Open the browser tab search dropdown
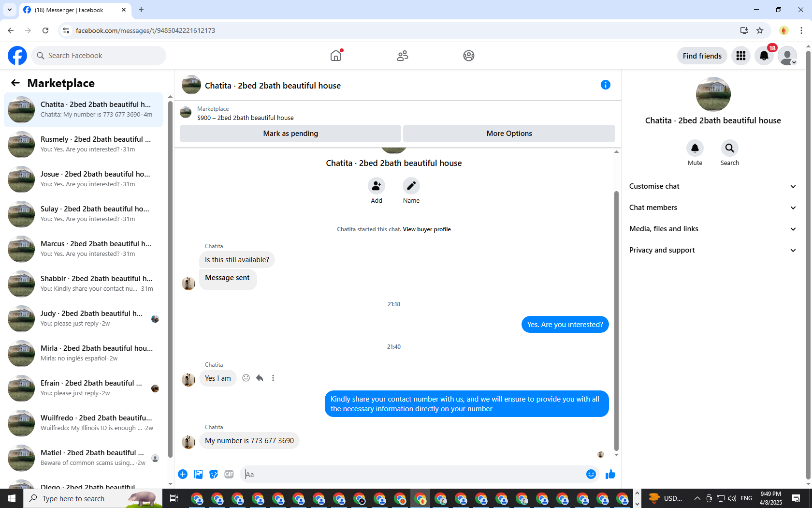This screenshot has height=508, width=812. pos(9,10)
